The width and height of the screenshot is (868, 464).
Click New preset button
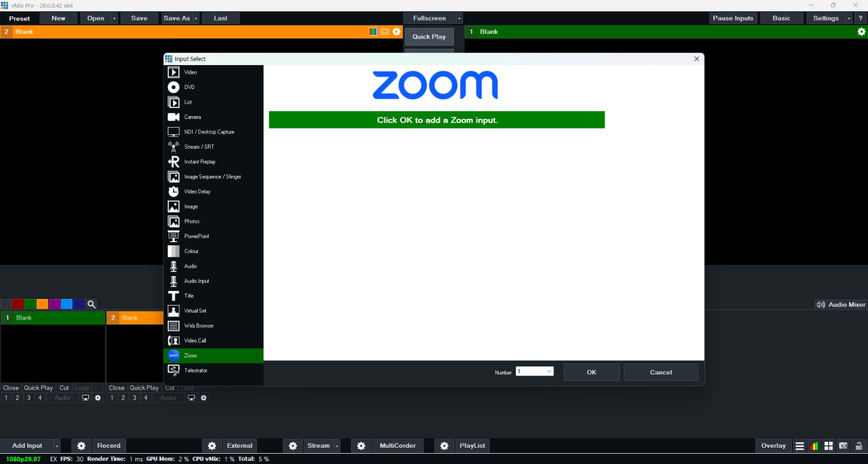59,18
